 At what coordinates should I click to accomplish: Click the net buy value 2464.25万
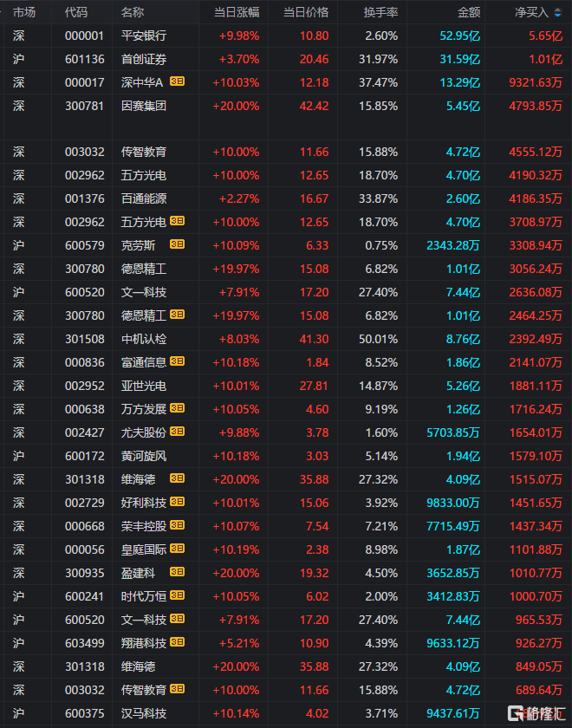tap(536, 315)
